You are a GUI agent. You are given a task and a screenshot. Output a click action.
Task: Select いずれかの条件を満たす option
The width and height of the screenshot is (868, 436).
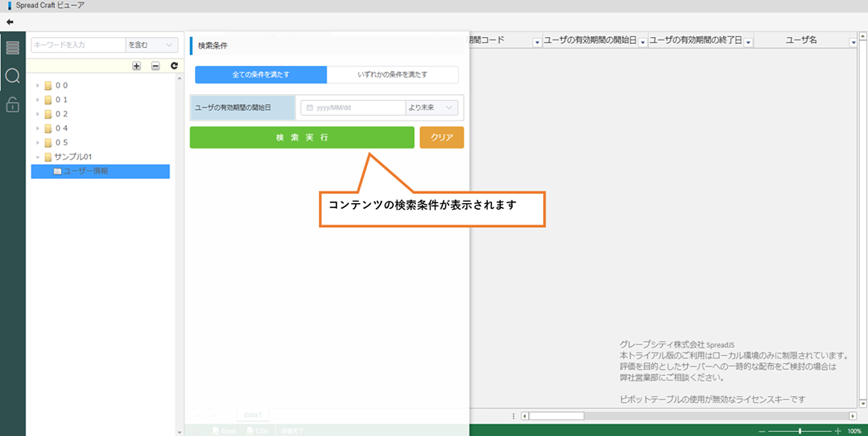392,75
